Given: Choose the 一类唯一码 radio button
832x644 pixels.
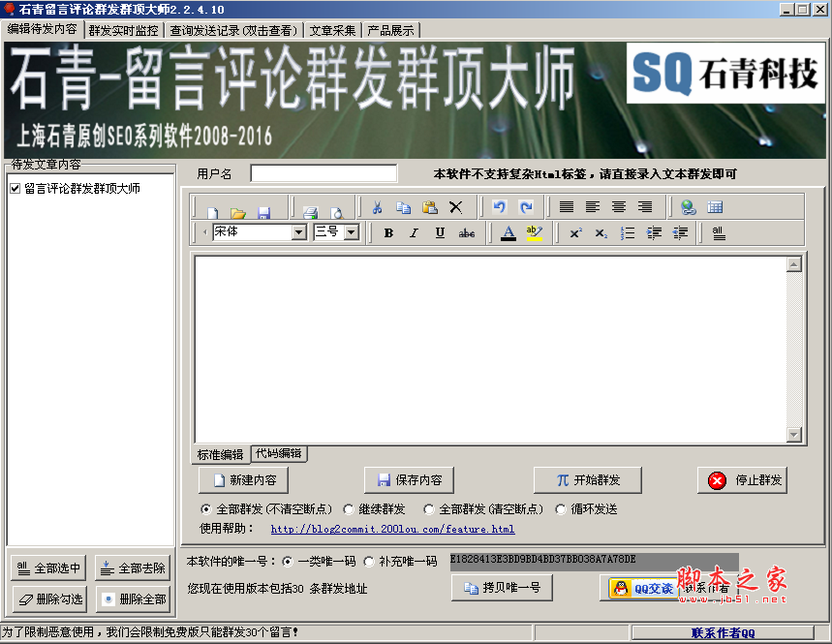Looking at the screenshot, I should tap(288, 562).
